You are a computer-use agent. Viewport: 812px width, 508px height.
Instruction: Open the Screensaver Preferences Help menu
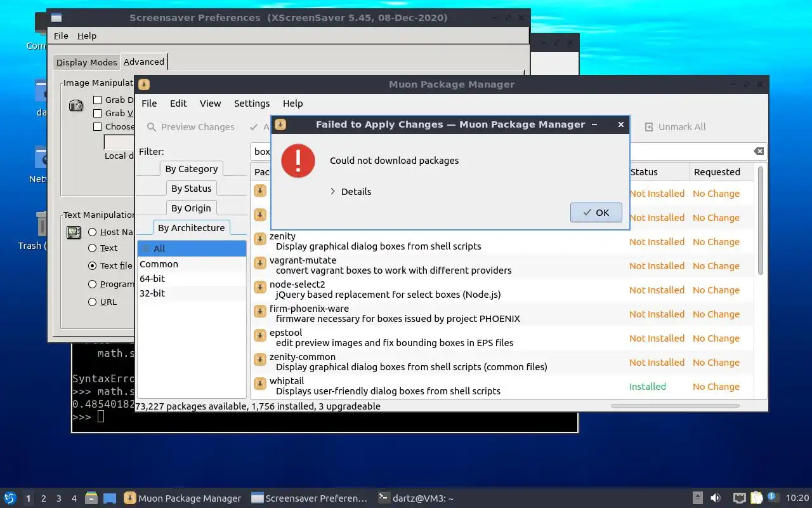tap(87, 36)
